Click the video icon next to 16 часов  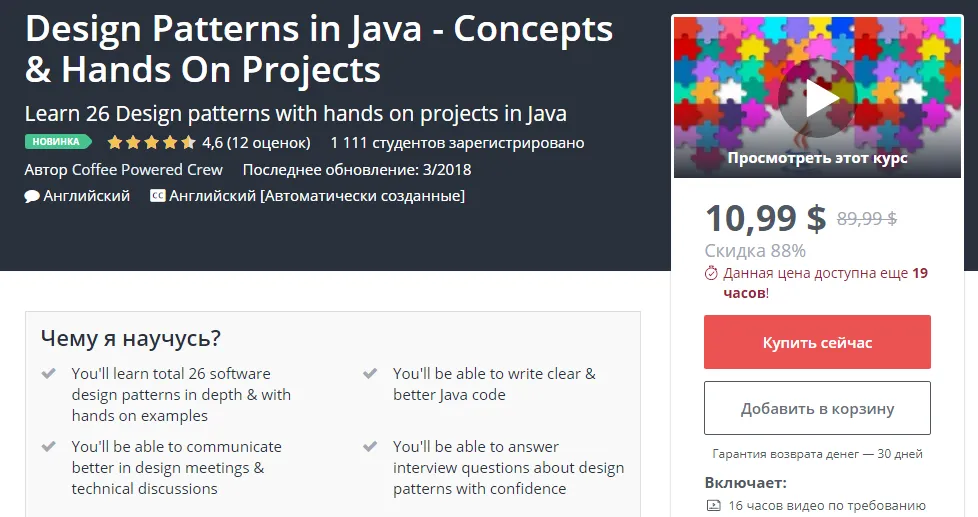713,506
